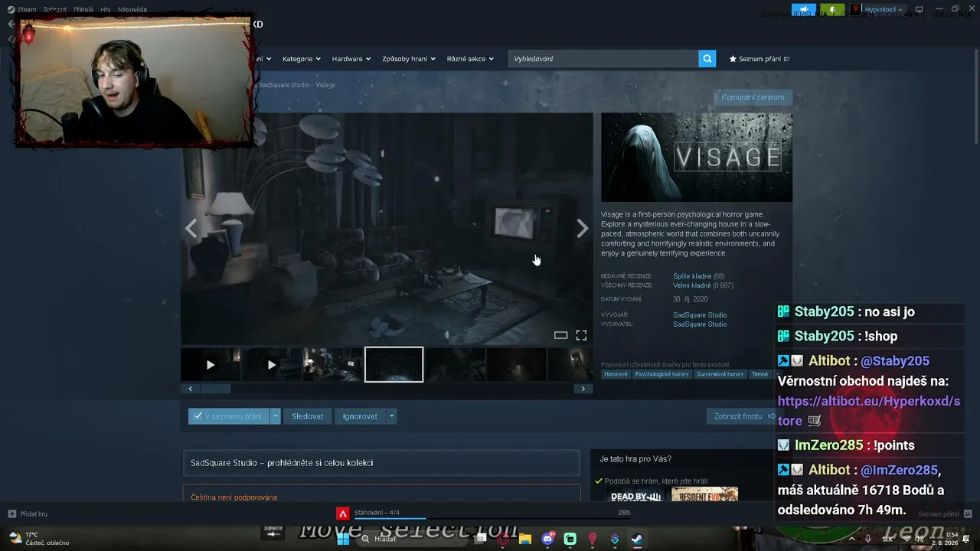The width and height of the screenshot is (980, 551).
Task: Expand the Způsoby hraní menu
Action: [409, 59]
